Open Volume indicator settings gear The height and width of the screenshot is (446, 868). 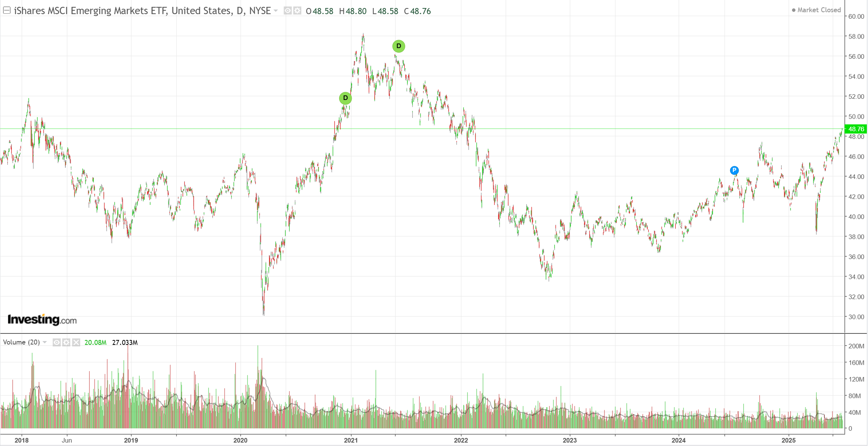pyautogui.click(x=66, y=342)
